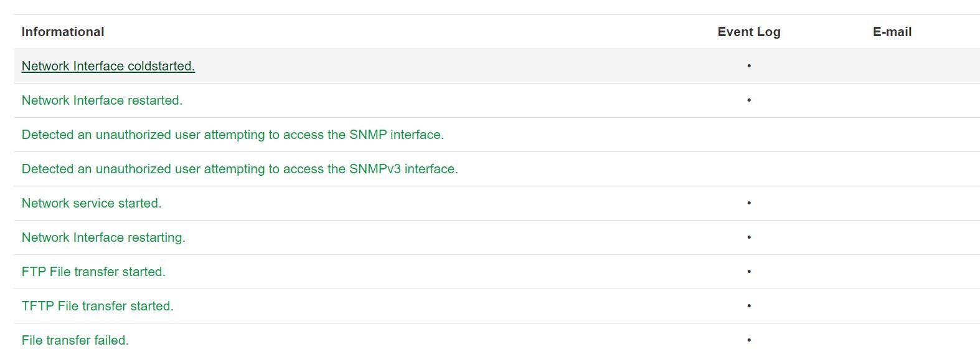Click Event Log dot for coldstarted row

pos(749,65)
